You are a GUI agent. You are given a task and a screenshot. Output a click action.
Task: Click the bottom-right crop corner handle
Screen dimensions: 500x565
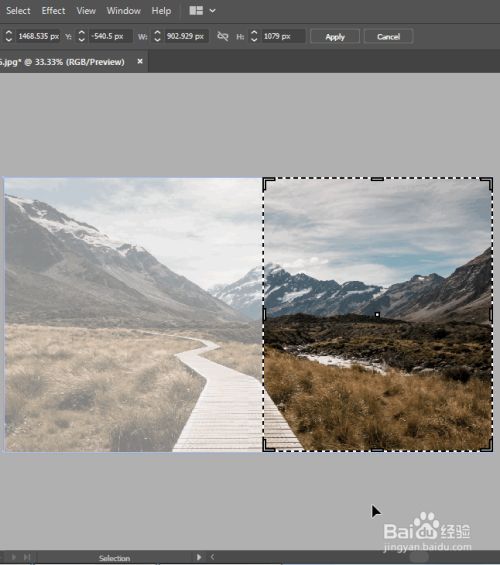click(487, 445)
